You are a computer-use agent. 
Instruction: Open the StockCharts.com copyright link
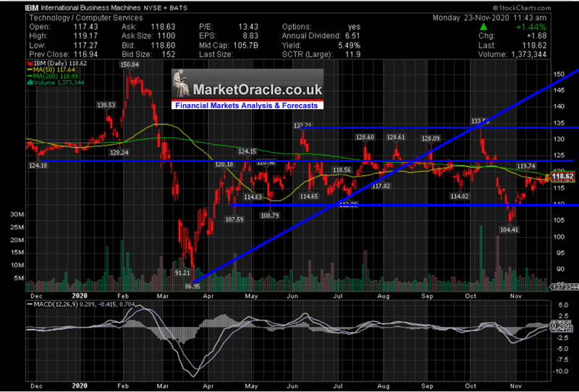[521, 8]
